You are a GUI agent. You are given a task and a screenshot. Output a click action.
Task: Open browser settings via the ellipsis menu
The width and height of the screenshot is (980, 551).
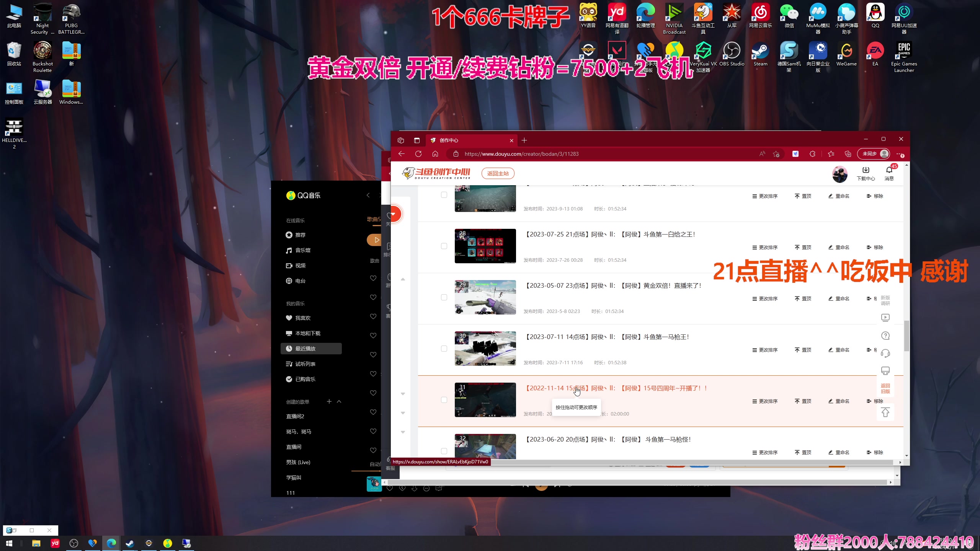coord(898,154)
